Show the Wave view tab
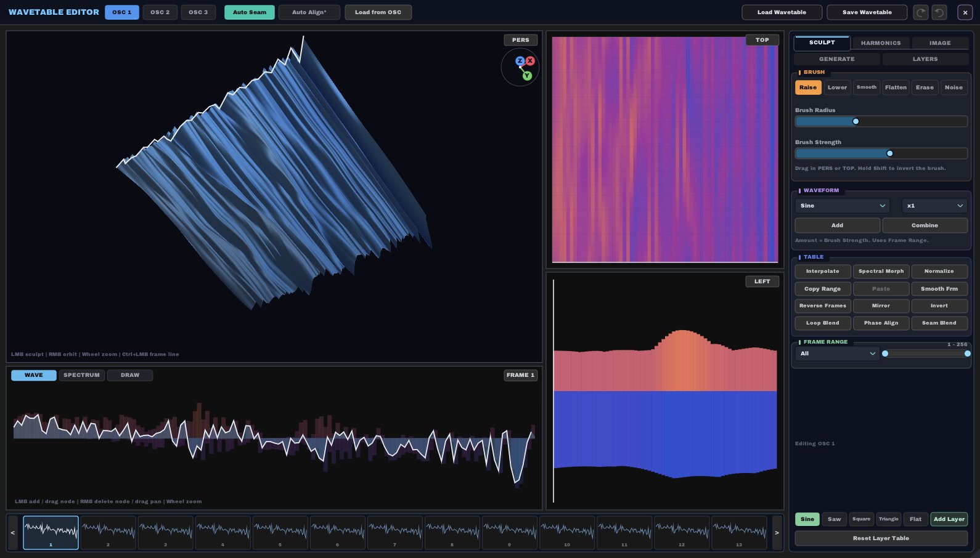The width and height of the screenshot is (980, 558). [x=34, y=375]
